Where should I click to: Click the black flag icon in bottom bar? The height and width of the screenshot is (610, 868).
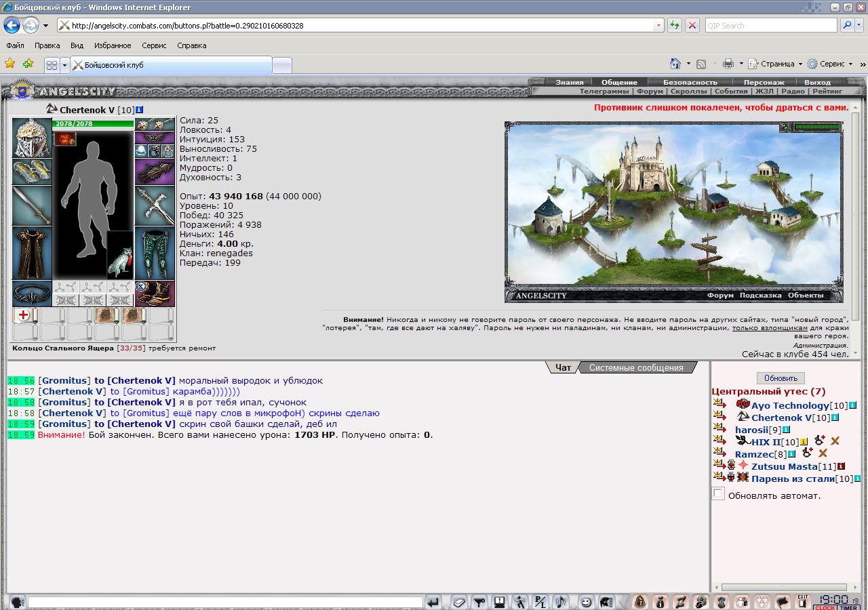point(783,601)
